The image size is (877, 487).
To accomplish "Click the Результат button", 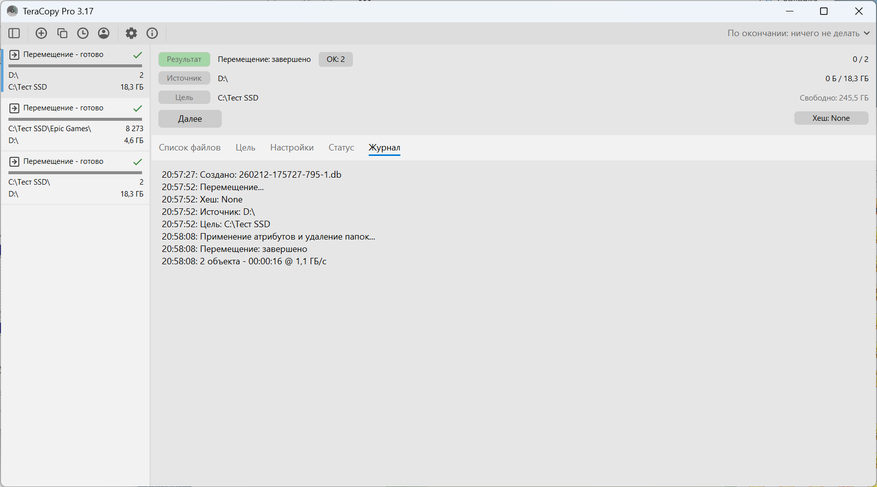I will 184,59.
